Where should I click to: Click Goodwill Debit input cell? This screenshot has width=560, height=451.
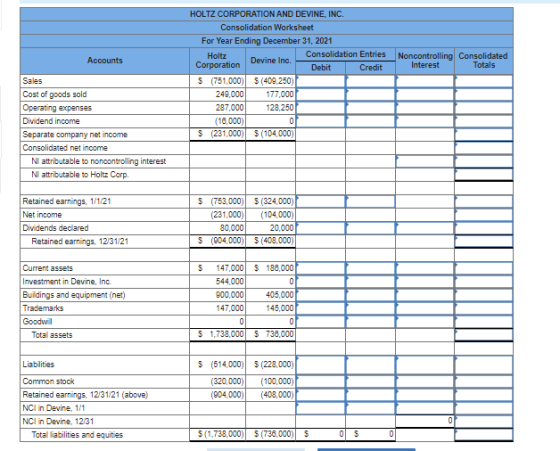[321, 322]
